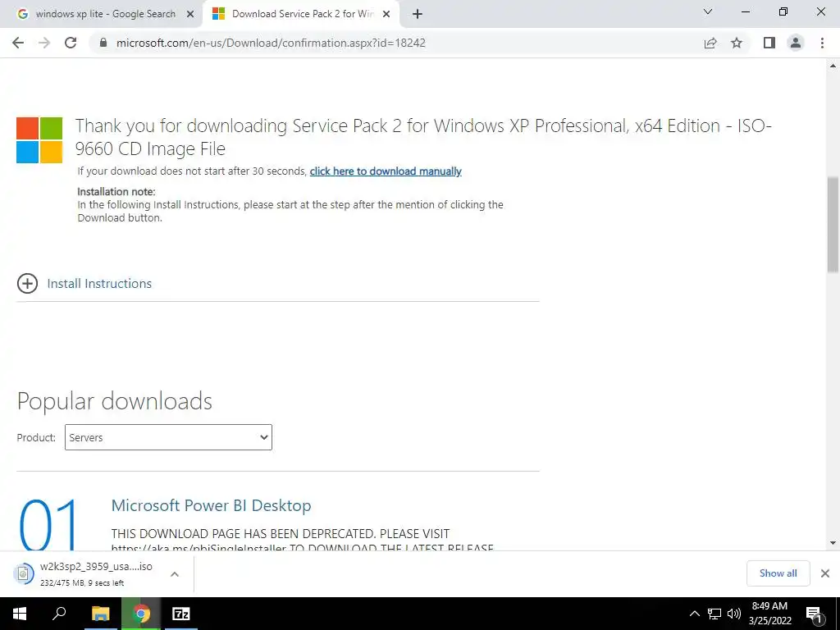Select the Download Service Pack 2 tab
The image size is (840, 630).
[303, 14]
